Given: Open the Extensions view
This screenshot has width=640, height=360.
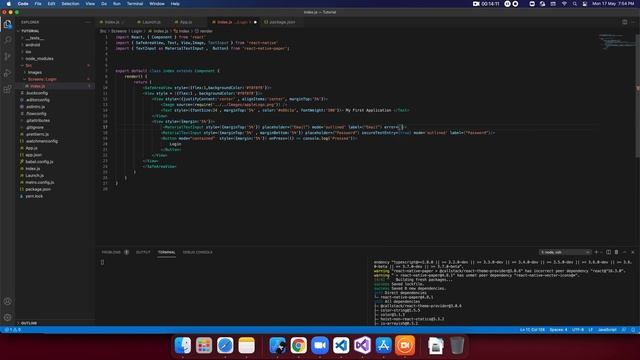Looking at the screenshot, I should (7, 89).
